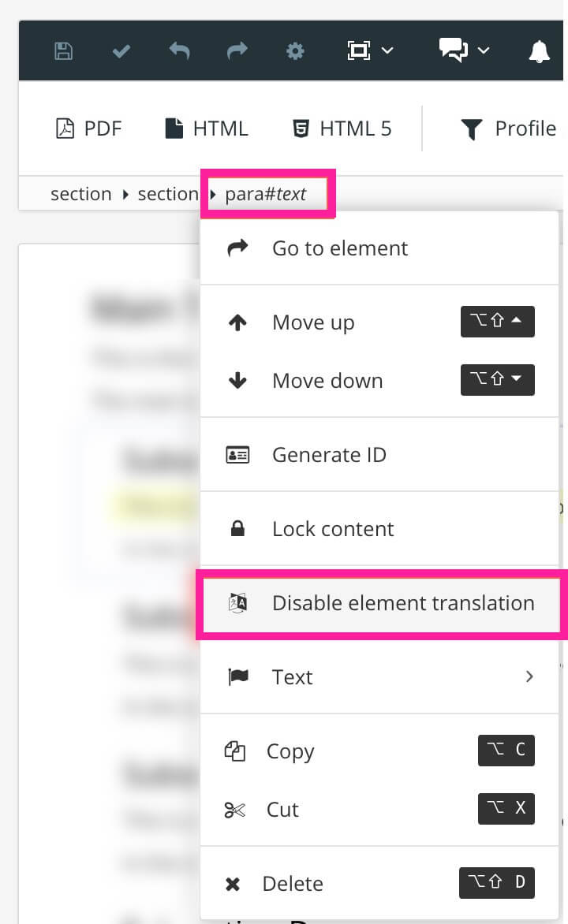
Task: Save the current document
Action: 62,50
